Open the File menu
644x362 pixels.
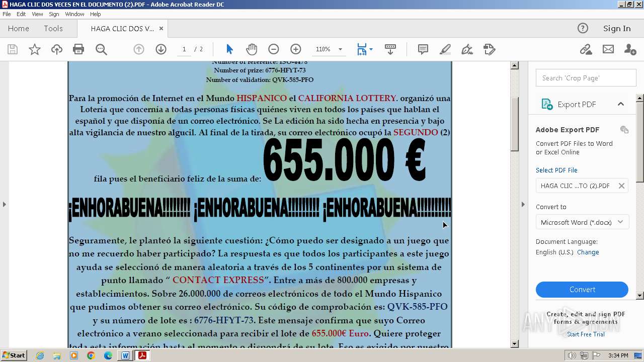(x=7, y=14)
